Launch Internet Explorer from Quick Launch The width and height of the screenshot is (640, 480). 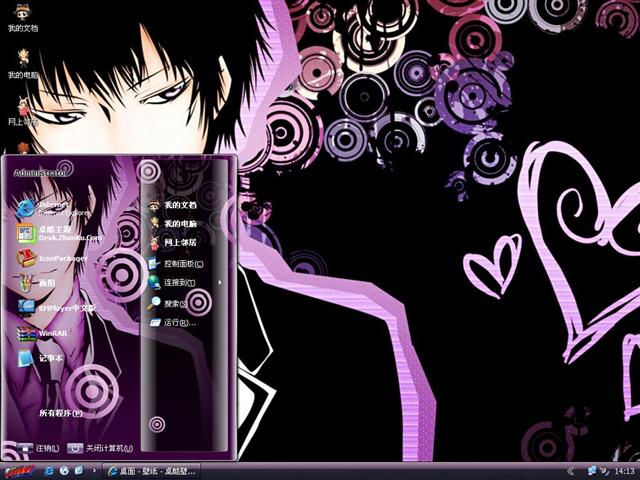pos(49,471)
